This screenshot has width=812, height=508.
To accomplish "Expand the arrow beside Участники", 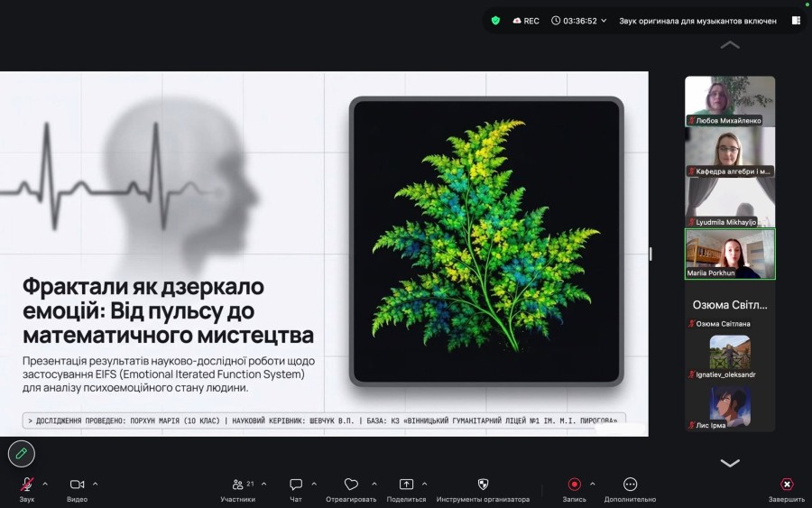I will coord(264,485).
